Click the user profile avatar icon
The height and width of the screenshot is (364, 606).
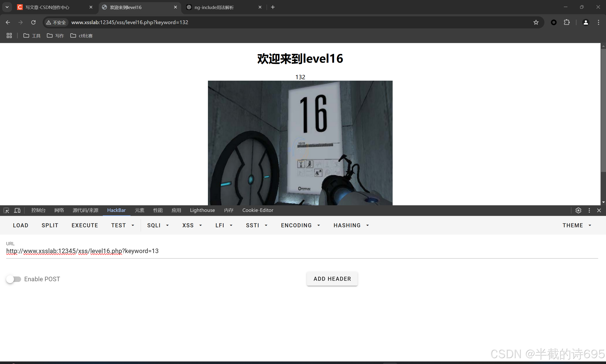(586, 22)
